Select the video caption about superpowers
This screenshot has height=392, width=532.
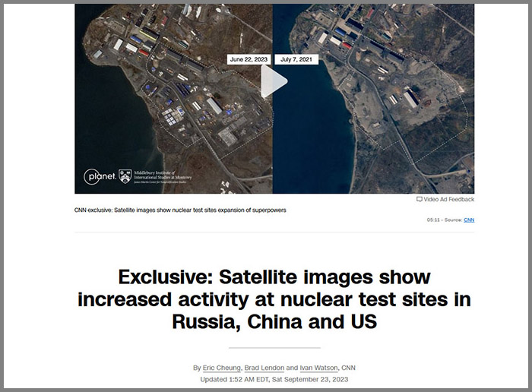click(180, 210)
